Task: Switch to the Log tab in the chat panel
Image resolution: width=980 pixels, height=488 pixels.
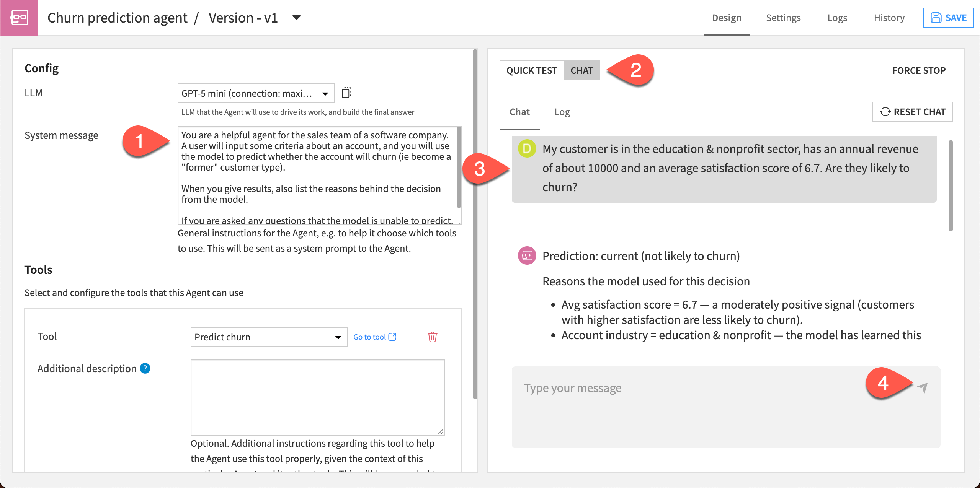Action: (562, 112)
